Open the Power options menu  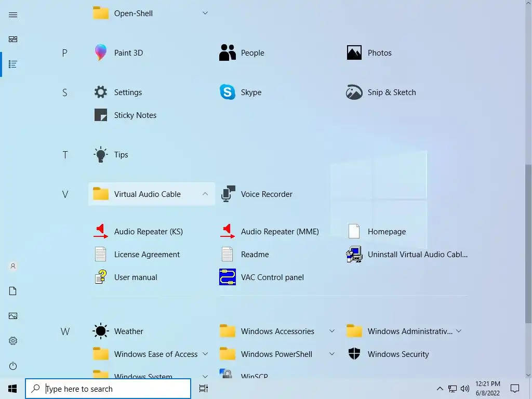[x=13, y=366]
